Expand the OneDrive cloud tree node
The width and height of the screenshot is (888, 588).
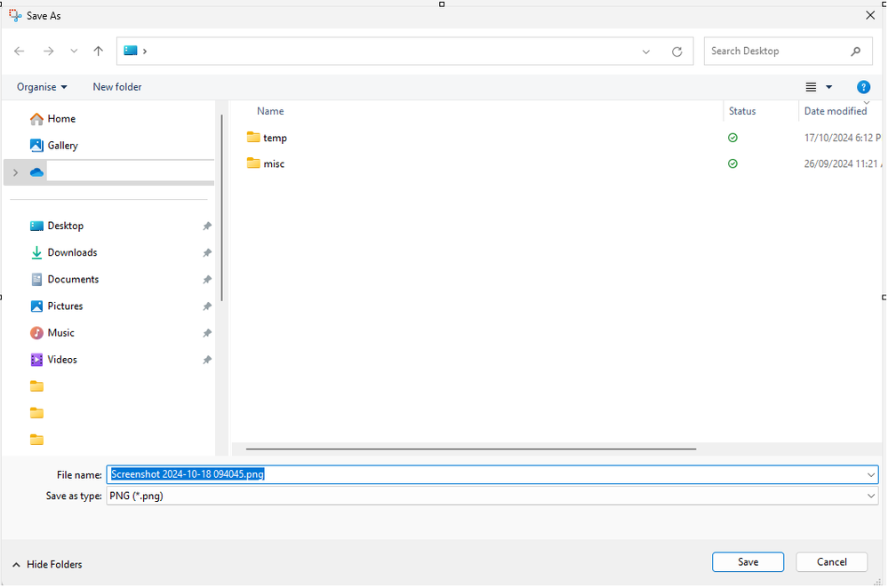tap(15, 172)
